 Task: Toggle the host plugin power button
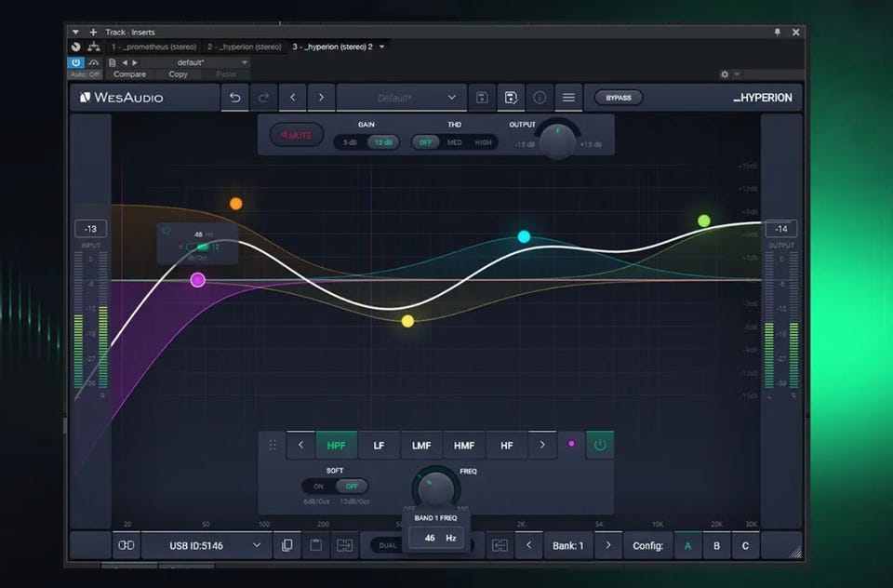coord(75,62)
